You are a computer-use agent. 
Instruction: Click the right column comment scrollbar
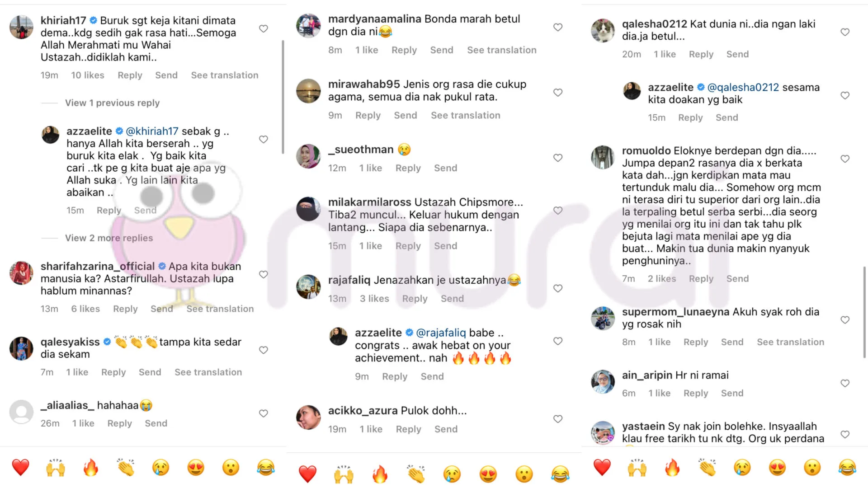pyautogui.click(x=864, y=312)
